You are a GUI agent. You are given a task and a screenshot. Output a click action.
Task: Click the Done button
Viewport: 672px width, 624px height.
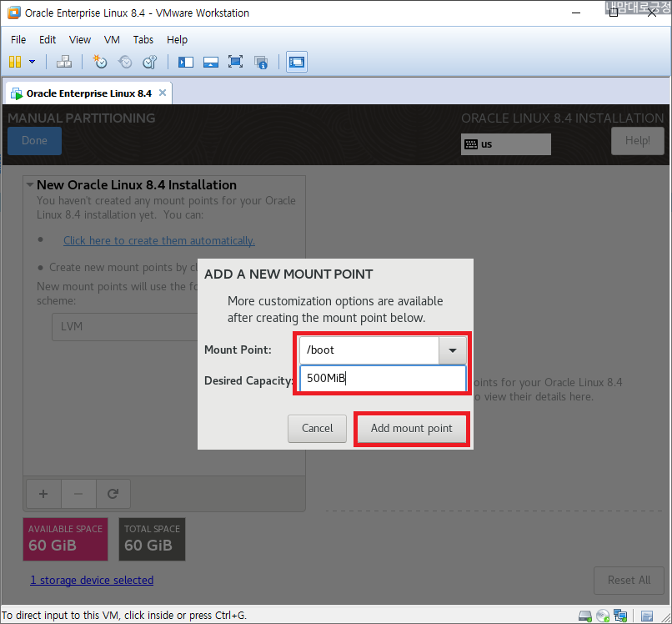tap(35, 141)
